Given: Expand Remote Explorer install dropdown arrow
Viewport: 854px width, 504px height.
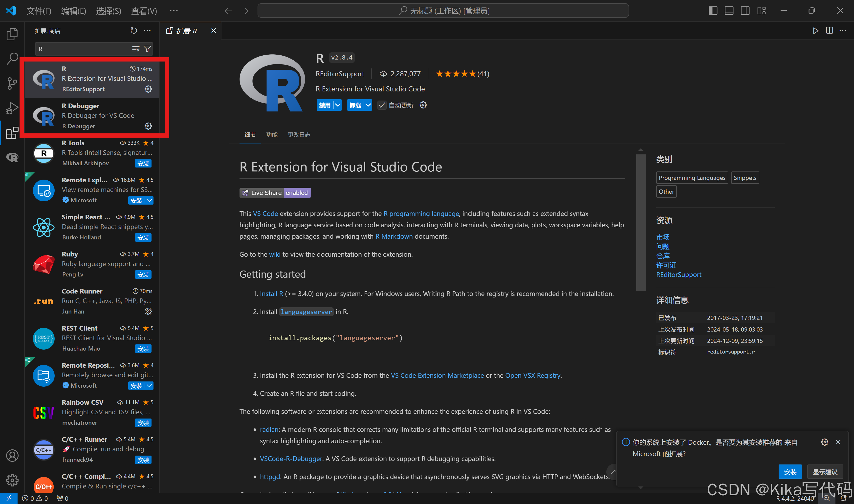Looking at the screenshot, I should (x=149, y=200).
